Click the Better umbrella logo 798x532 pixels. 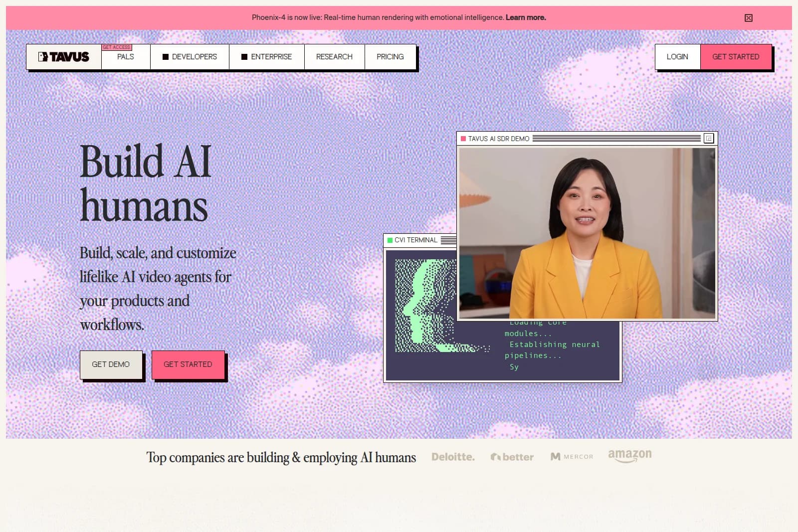pos(497,457)
